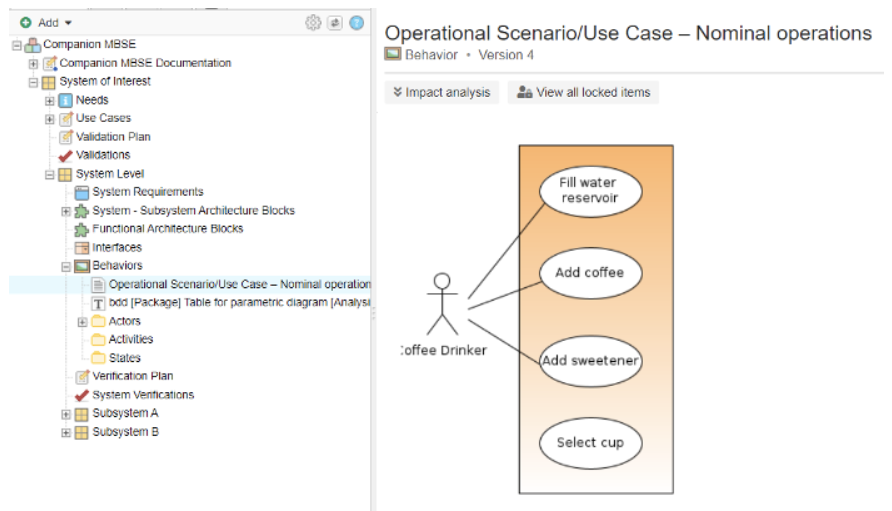Open the blue help icon
This screenshot has width=892, height=511.
tap(356, 22)
